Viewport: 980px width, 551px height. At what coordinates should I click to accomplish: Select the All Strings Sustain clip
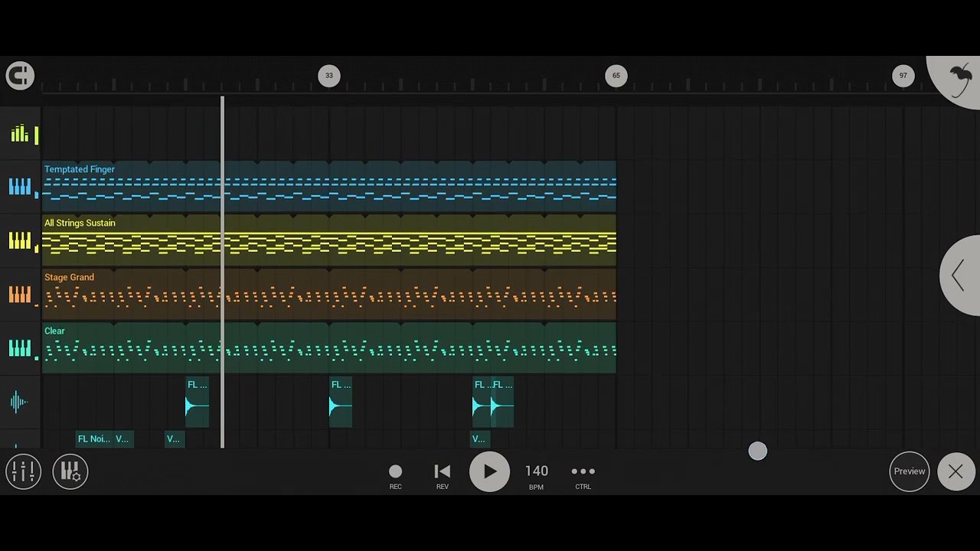point(329,240)
